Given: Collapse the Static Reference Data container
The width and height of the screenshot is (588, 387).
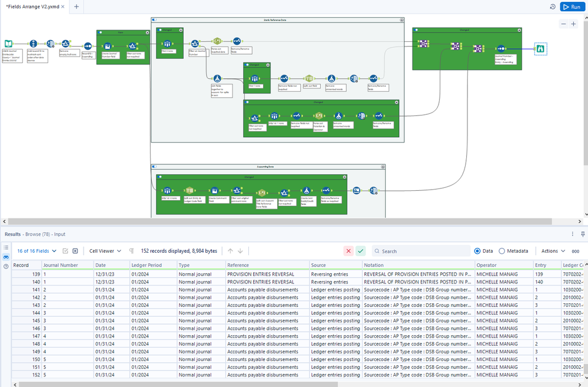Looking at the screenshot, I should (401, 20).
